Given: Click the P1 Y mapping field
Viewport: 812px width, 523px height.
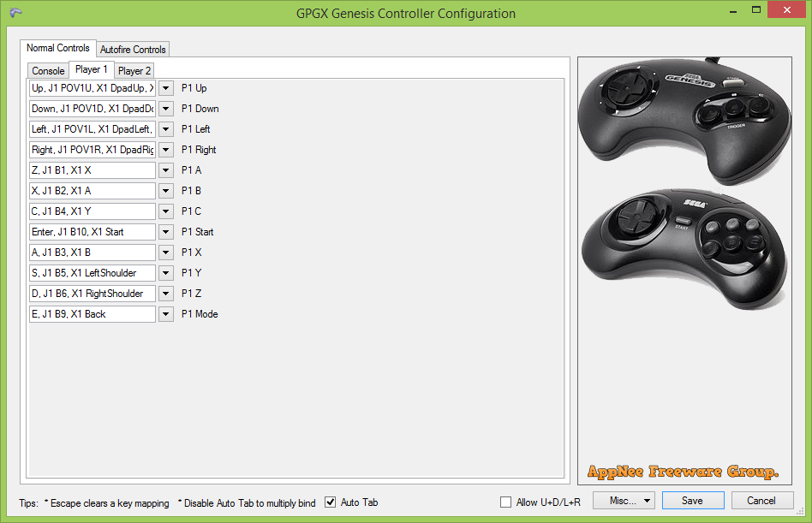Looking at the screenshot, I should (93, 272).
